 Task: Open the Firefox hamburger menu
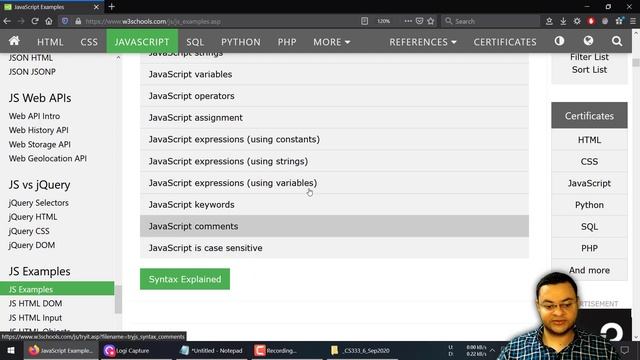[x=633, y=21]
